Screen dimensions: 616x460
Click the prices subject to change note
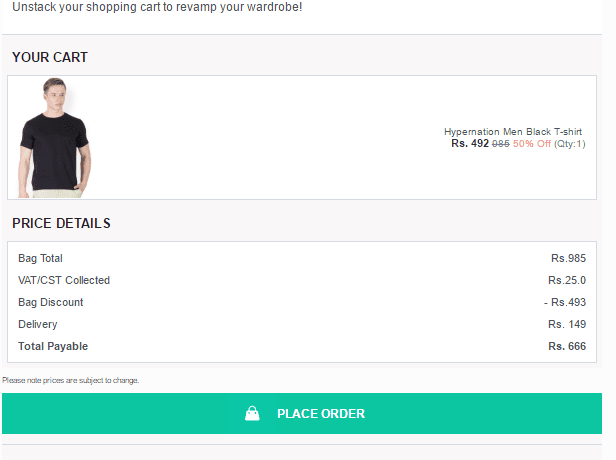pos(70,380)
